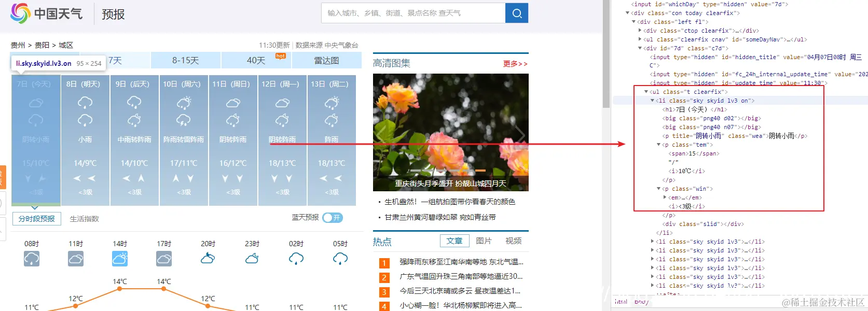Open 甘肃兰州黄河碧绿如翠 article link
The height and width of the screenshot is (311, 868).
[x=440, y=217]
